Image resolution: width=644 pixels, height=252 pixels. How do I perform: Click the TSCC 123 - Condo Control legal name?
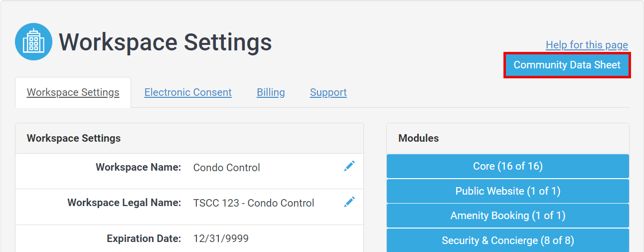tap(254, 203)
